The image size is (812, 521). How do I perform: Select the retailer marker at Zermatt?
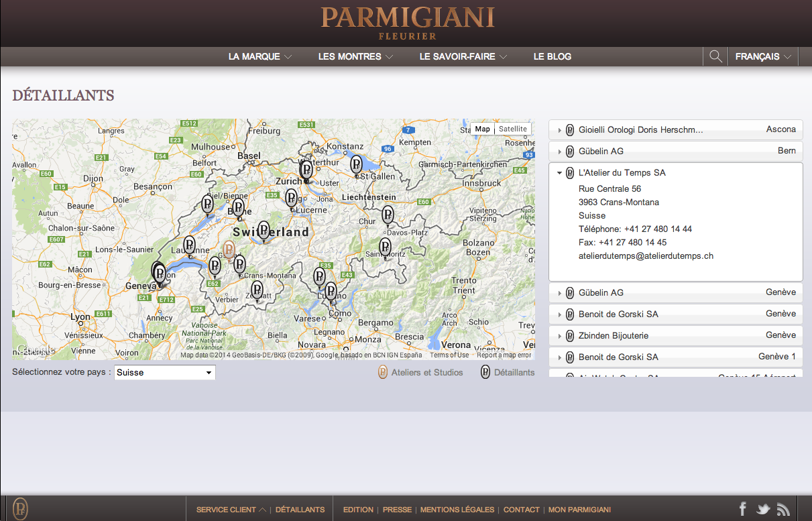(x=257, y=290)
